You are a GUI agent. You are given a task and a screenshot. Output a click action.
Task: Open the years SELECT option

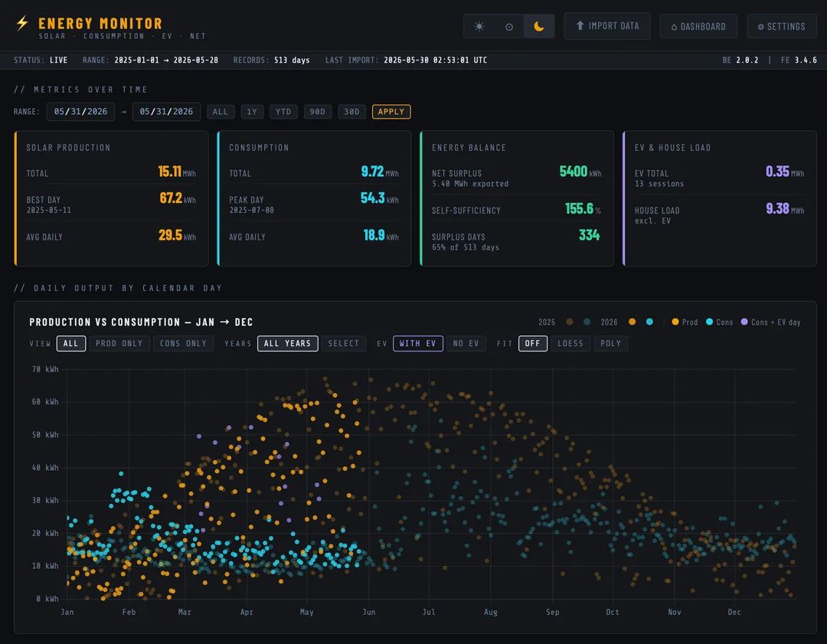pyautogui.click(x=343, y=343)
